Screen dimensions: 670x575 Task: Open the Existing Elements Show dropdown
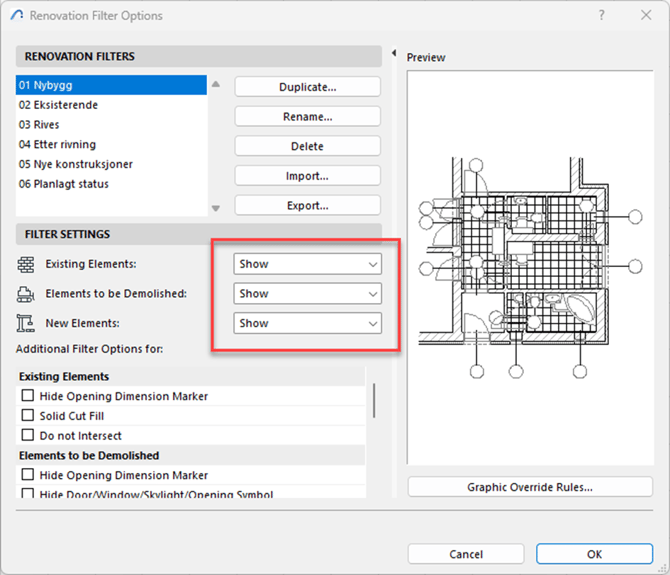[307, 264]
